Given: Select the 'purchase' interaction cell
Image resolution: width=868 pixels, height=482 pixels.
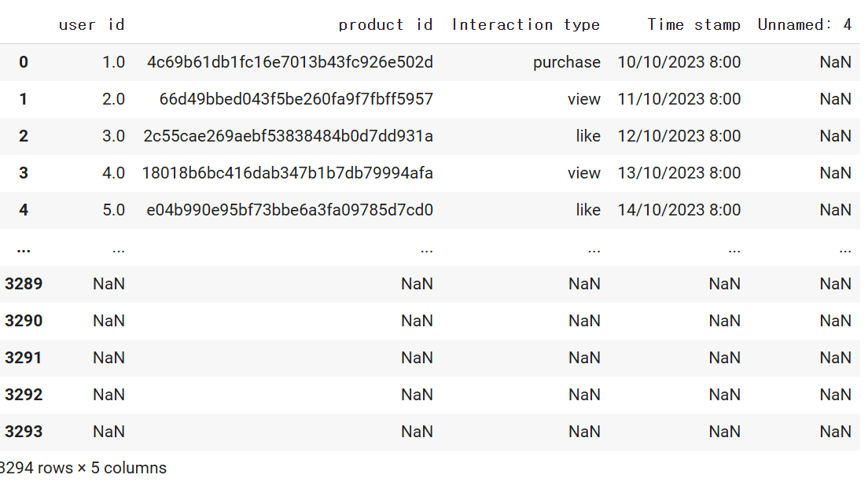Looking at the screenshot, I should coord(566,62).
